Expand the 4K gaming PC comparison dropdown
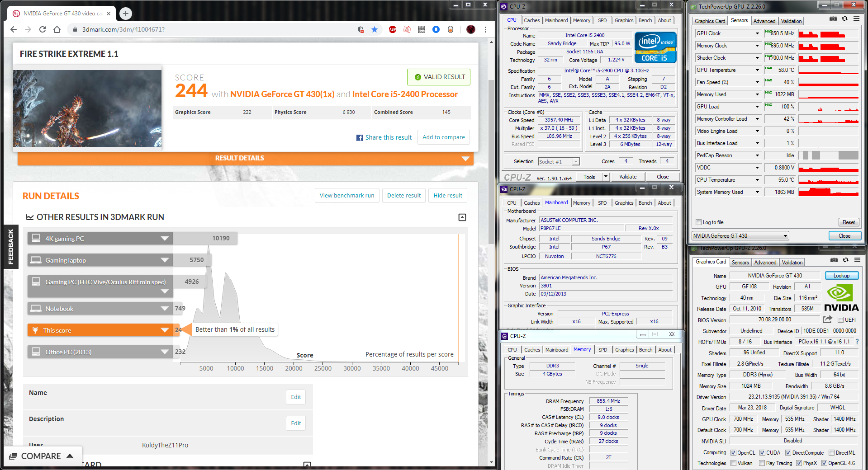The height and width of the screenshot is (470, 868). (x=165, y=239)
